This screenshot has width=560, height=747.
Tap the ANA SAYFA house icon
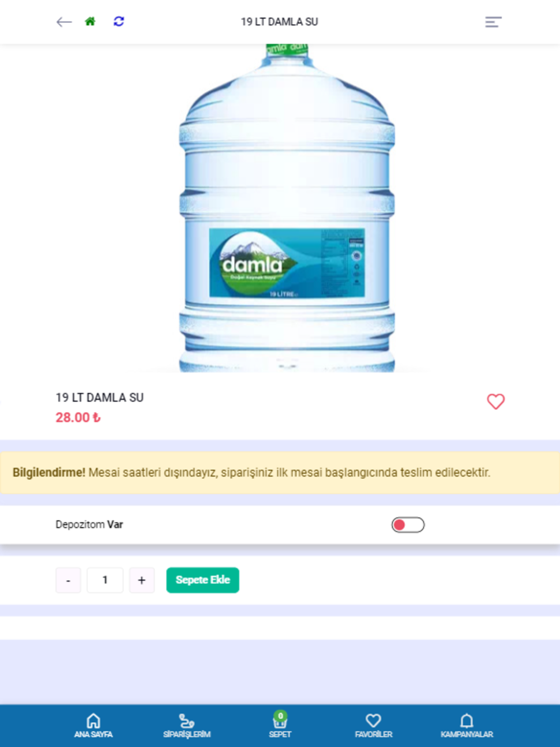(94, 721)
